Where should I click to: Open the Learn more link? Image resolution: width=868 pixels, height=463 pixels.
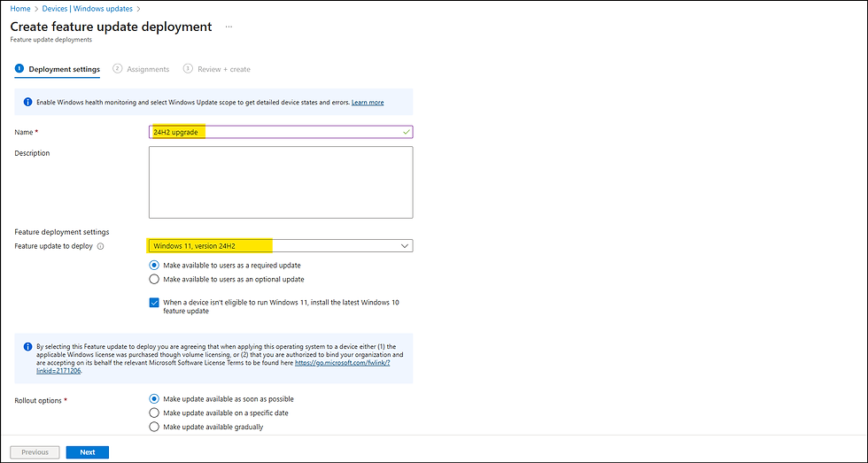pyautogui.click(x=368, y=103)
